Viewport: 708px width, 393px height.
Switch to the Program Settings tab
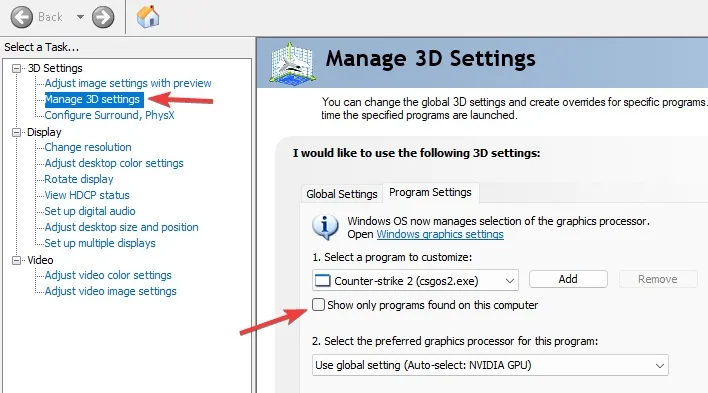click(x=430, y=192)
